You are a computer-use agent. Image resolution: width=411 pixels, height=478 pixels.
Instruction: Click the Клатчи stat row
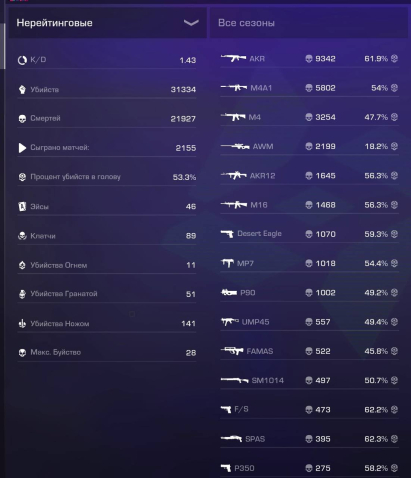pyautogui.click(x=107, y=236)
